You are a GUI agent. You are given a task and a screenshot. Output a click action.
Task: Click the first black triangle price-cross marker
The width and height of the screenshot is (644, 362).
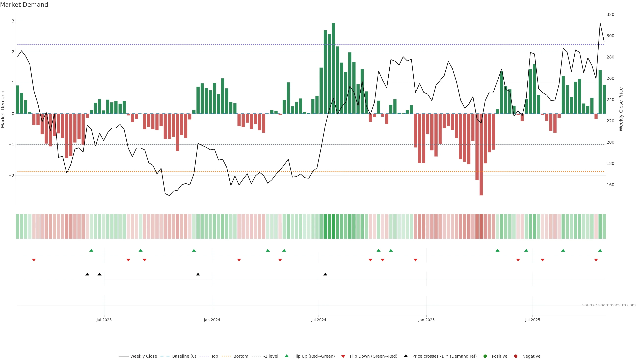[87, 274]
